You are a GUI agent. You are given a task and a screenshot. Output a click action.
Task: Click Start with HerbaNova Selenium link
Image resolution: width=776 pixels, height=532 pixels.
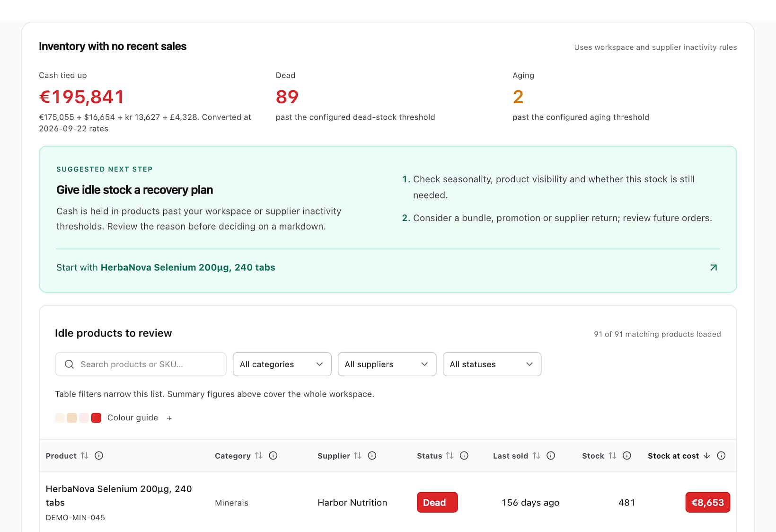tap(166, 267)
